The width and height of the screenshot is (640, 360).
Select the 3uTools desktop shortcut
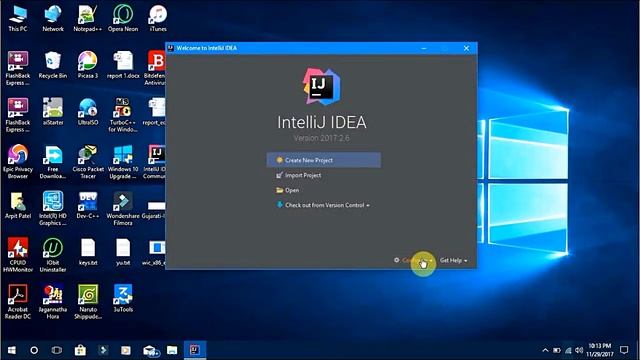pos(123,299)
